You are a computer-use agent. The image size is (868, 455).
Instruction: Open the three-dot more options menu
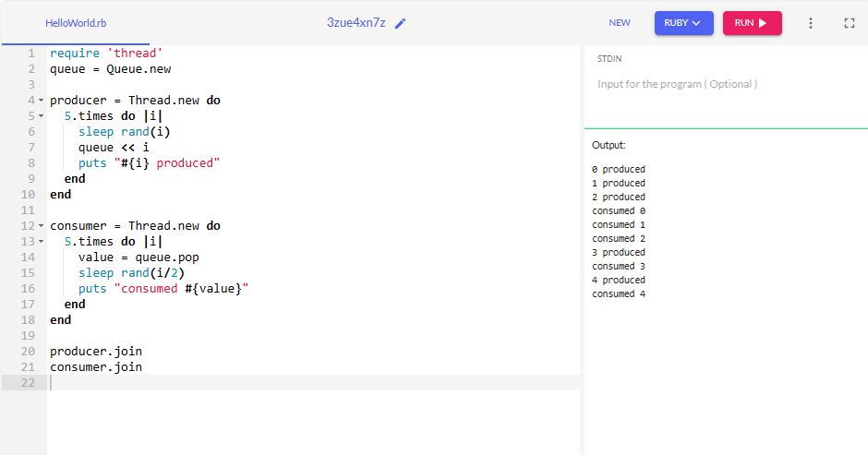(x=811, y=23)
